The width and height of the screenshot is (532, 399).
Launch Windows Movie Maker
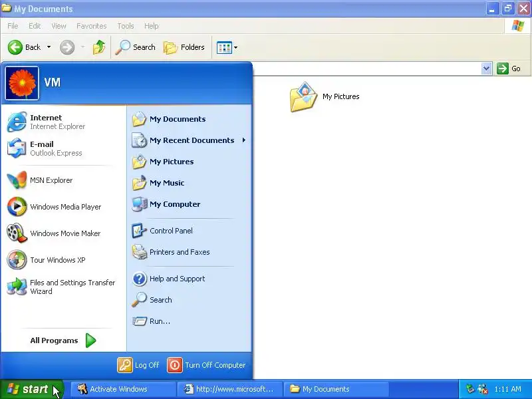click(x=63, y=233)
